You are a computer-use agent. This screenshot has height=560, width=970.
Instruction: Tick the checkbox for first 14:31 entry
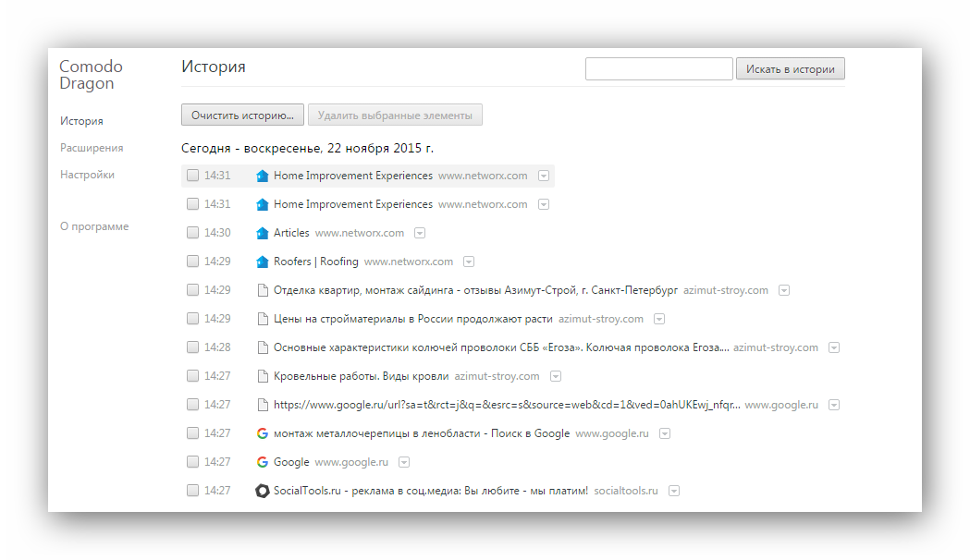click(x=193, y=176)
